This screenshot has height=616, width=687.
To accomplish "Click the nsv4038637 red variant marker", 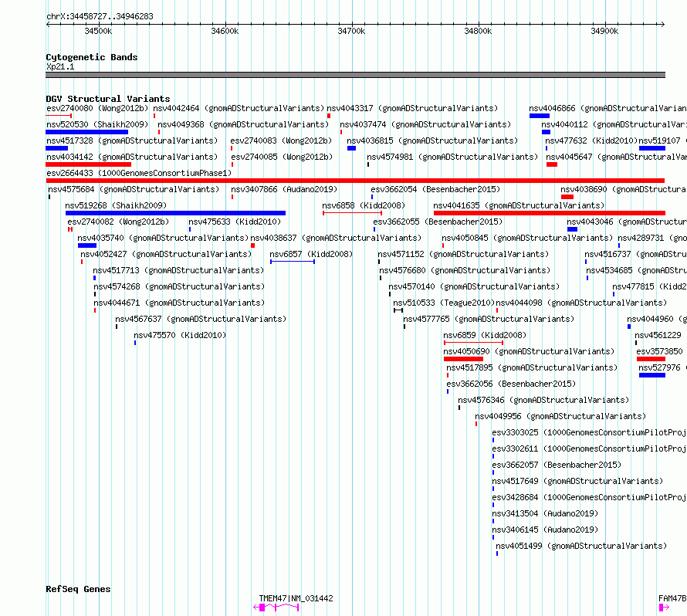I will [253, 245].
